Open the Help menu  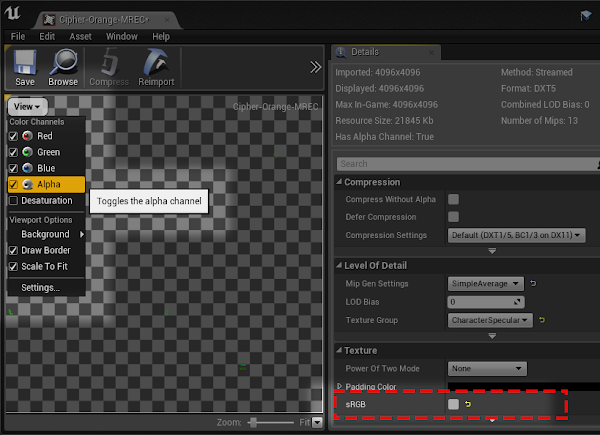pyautogui.click(x=161, y=36)
